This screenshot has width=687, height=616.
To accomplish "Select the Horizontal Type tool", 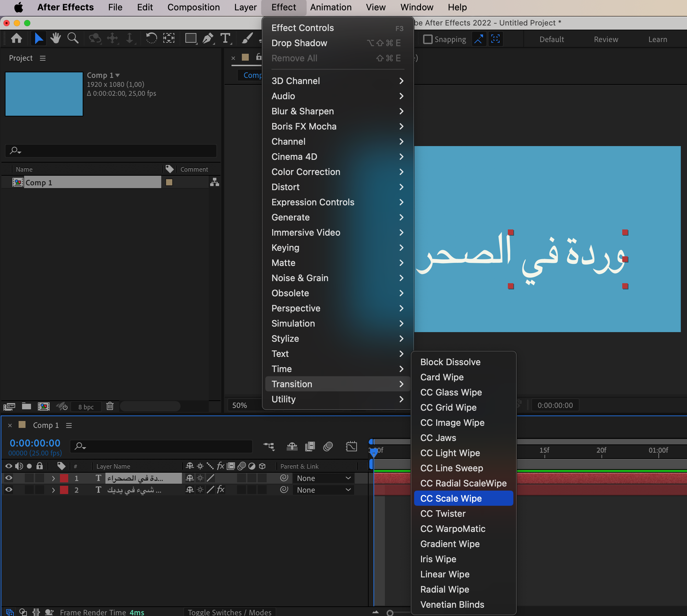I will point(225,38).
